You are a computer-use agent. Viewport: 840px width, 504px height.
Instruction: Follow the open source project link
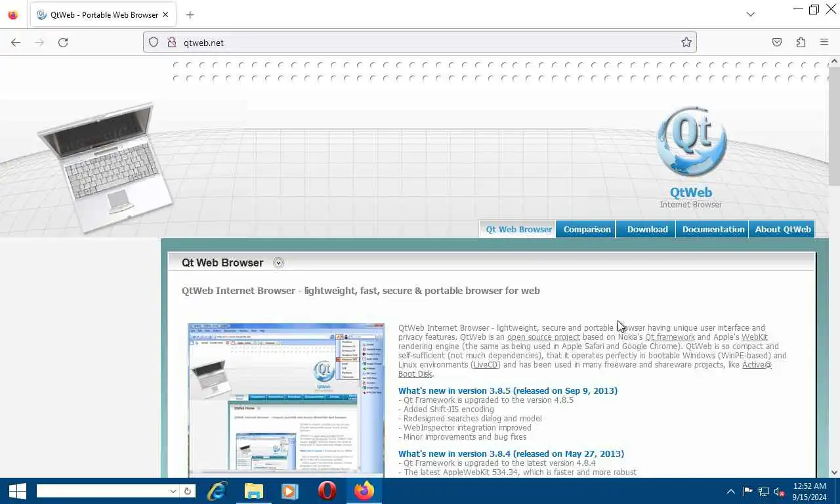click(543, 337)
